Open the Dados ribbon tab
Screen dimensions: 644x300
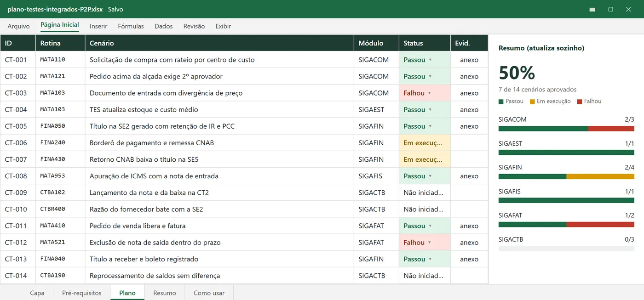coord(164,26)
